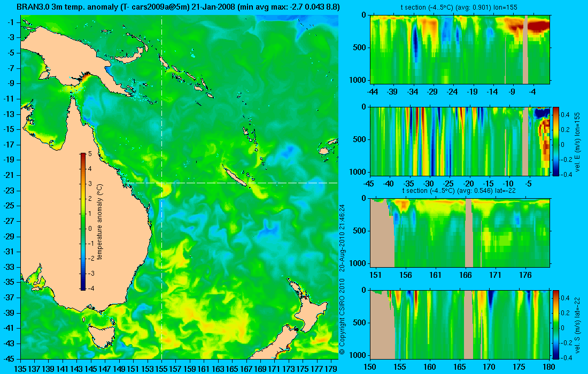This screenshot has height=374, width=588.
Task: Select the 'vel. S (m/s) lat=-22' label
Action: [578, 324]
